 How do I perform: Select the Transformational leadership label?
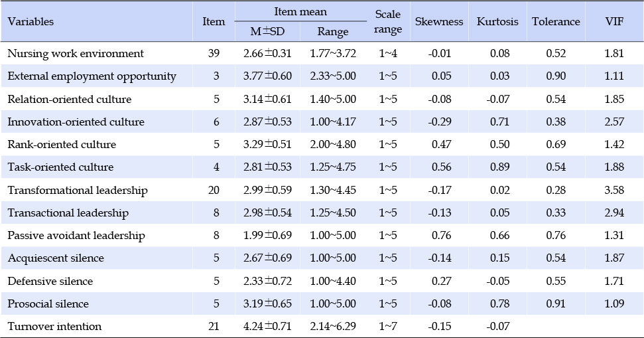tap(78, 190)
